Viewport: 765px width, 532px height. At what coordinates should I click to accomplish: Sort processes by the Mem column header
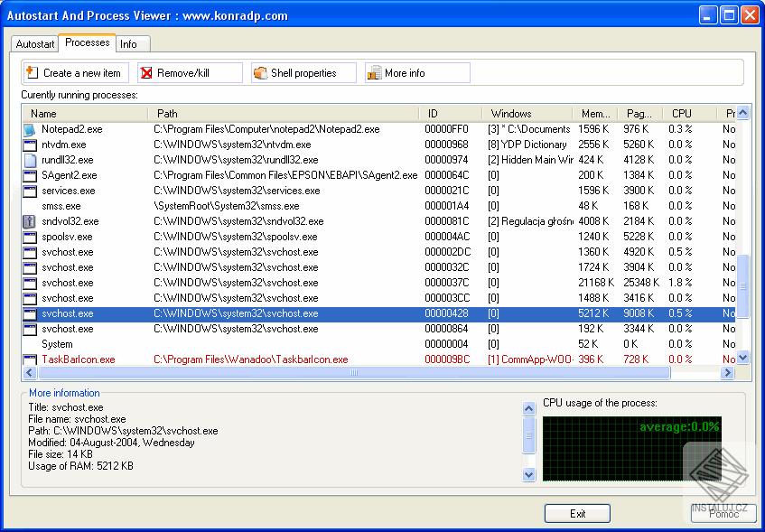click(593, 113)
